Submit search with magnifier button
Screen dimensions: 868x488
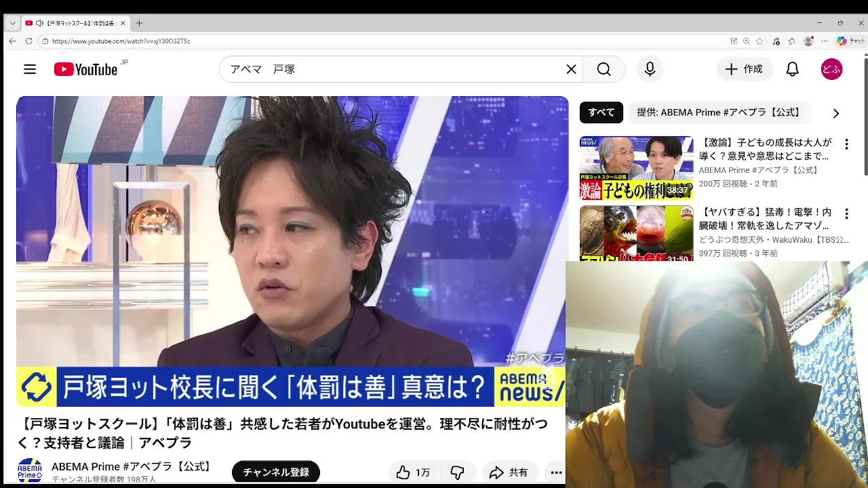pos(604,69)
